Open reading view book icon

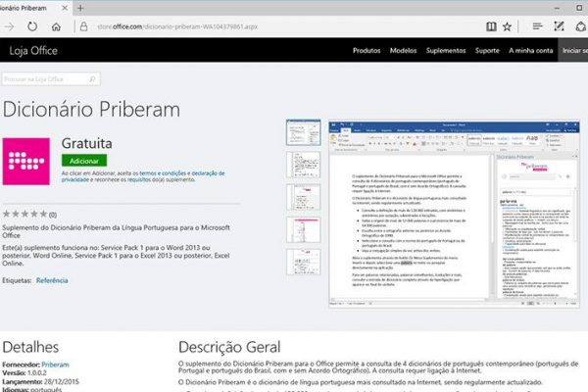pyautogui.click(x=490, y=26)
